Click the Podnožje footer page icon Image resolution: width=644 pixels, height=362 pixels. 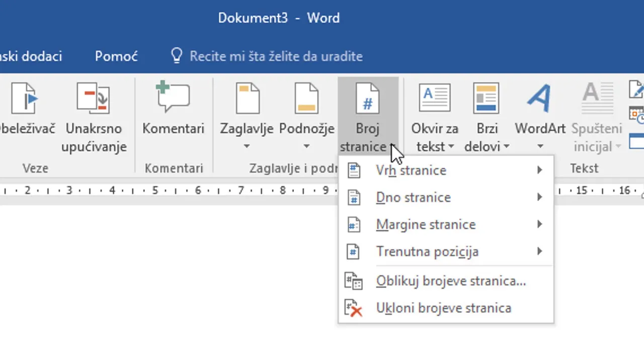tap(306, 98)
